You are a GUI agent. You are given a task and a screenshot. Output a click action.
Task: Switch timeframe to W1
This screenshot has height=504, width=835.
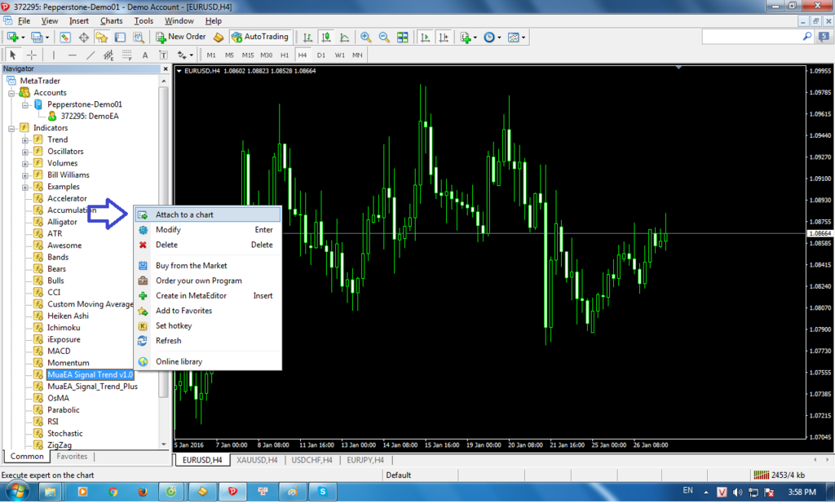point(340,55)
